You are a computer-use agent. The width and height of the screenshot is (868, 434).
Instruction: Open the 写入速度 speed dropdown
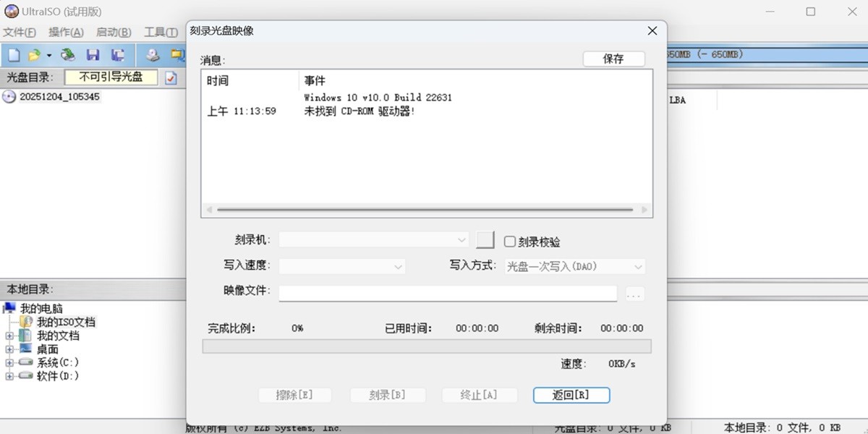point(398,266)
